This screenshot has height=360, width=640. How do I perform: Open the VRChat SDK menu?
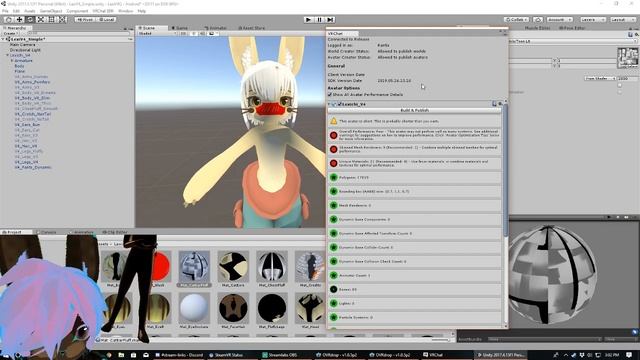click(x=103, y=11)
